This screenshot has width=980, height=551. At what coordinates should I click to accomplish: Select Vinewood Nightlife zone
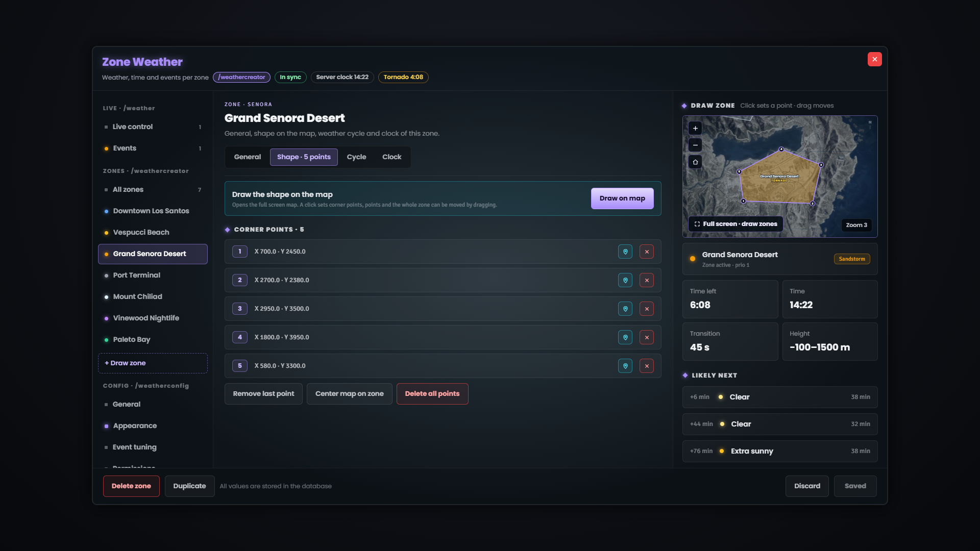click(153, 318)
